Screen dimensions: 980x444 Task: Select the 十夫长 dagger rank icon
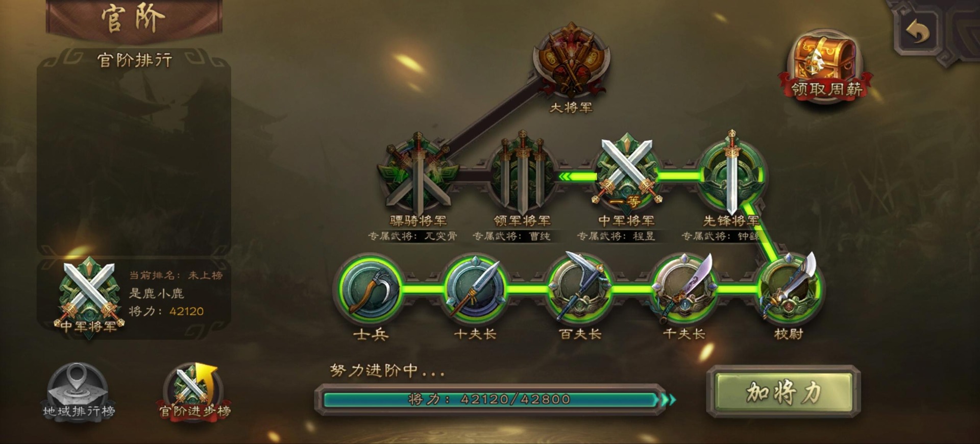pyautogui.click(x=475, y=289)
